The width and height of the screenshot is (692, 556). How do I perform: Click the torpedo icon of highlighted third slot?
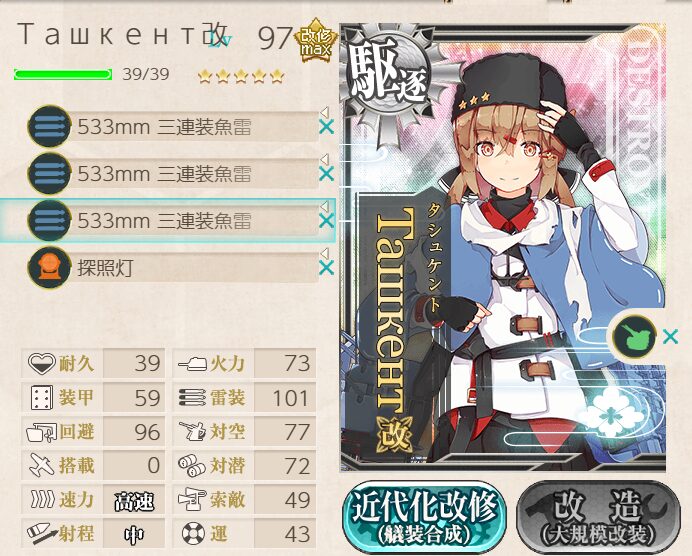pyautogui.click(x=49, y=220)
